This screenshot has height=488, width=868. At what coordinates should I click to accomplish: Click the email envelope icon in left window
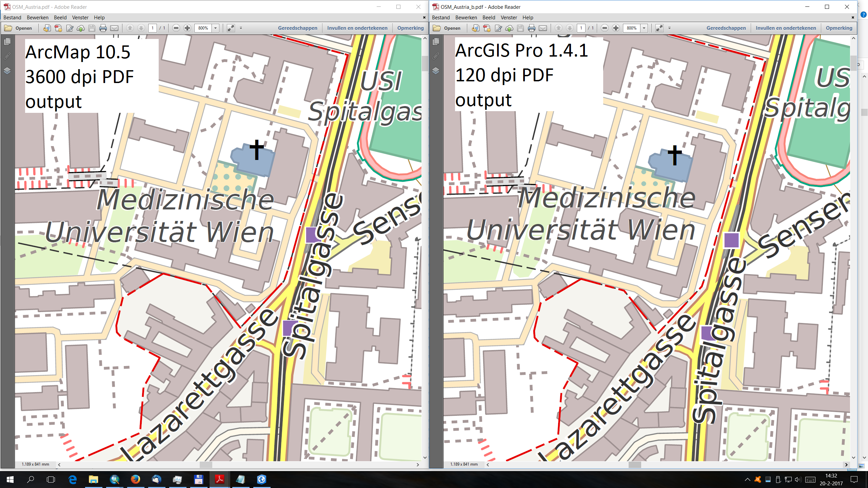[114, 28]
